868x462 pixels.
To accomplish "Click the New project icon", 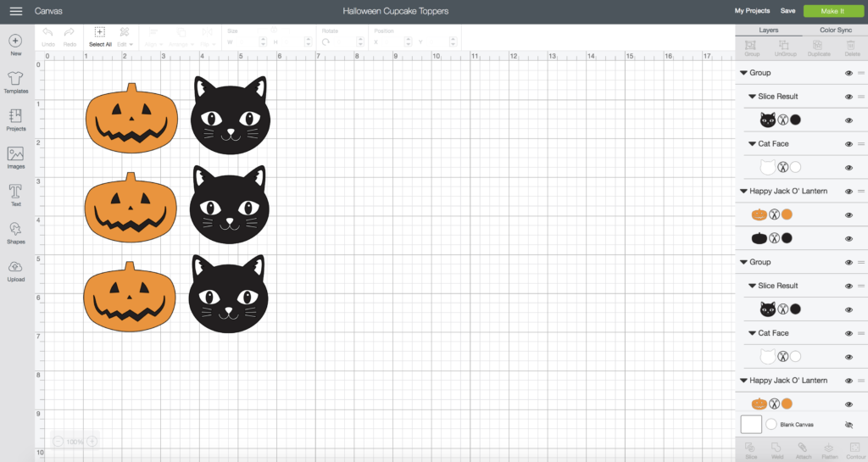I will (15, 41).
